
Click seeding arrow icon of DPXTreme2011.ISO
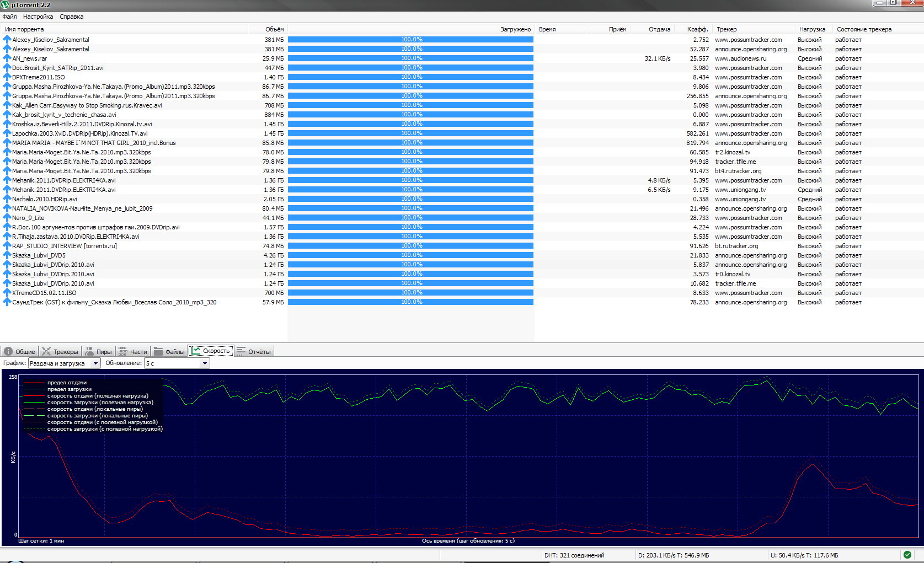tap(7, 77)
